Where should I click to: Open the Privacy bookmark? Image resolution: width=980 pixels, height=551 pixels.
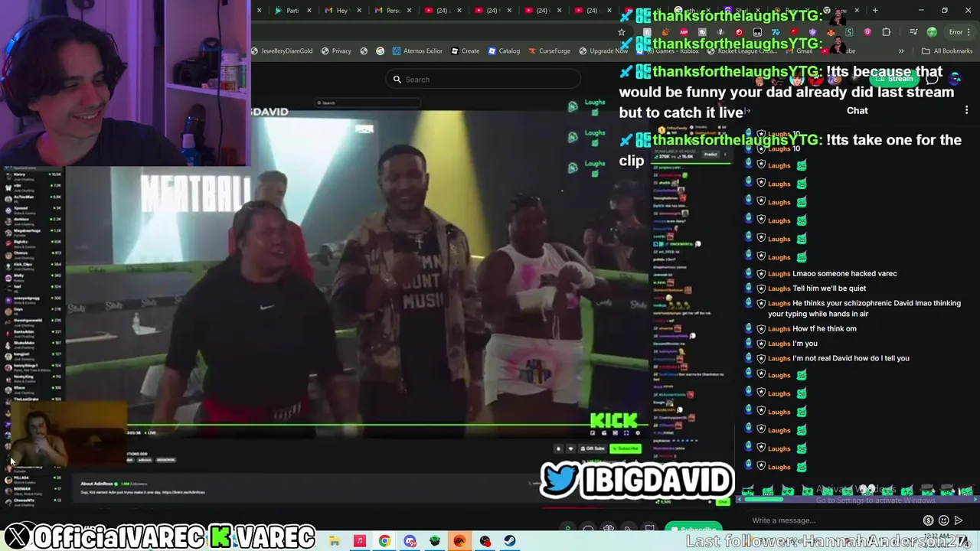pos(336,51)
